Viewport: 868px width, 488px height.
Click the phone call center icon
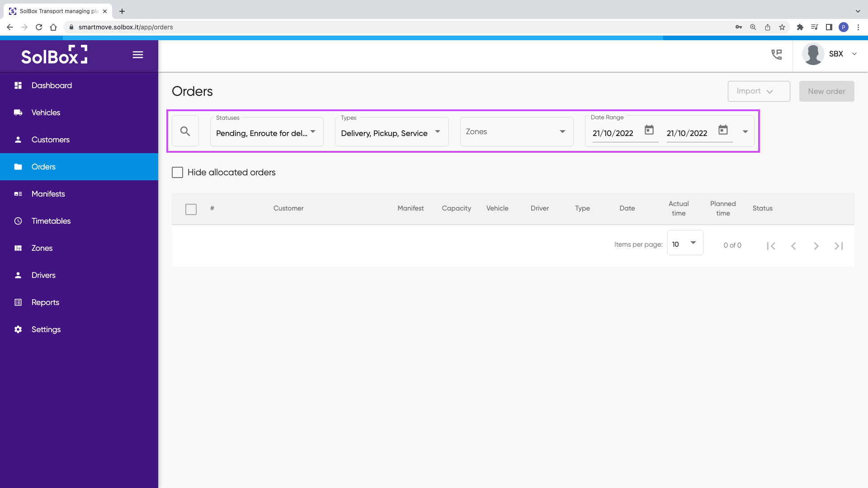click(x=777, y=55)
